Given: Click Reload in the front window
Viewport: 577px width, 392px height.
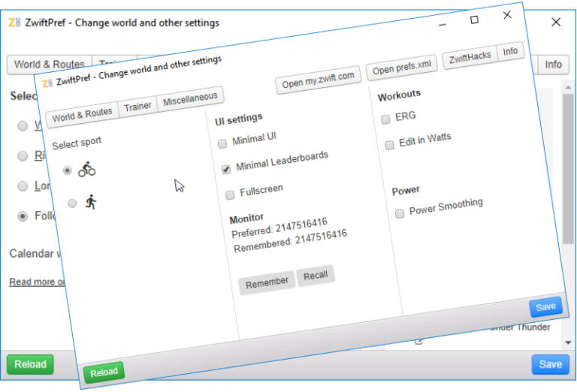Looking at the screenshot, I should pyautogui.click(x=104, y=372).
